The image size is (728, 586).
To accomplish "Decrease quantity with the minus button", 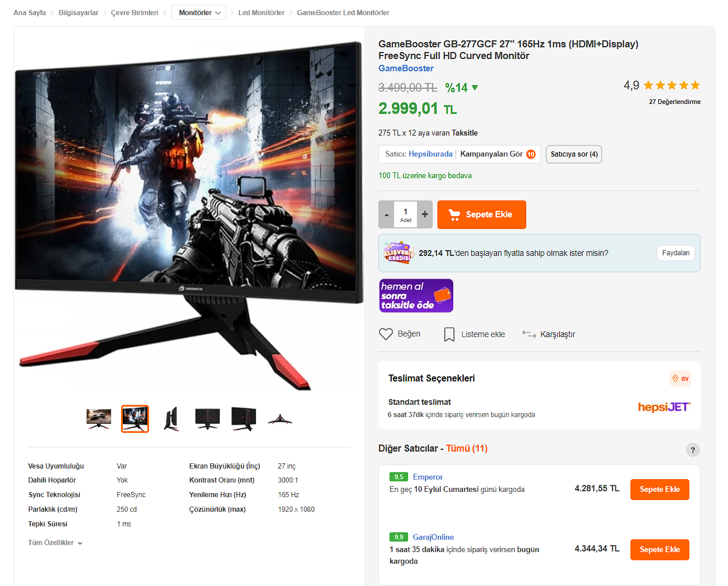I will point(387,214).
